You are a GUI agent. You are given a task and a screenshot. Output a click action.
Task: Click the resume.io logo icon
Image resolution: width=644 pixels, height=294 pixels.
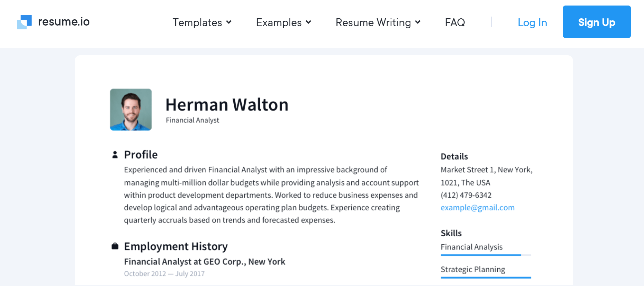pos(25,22)
